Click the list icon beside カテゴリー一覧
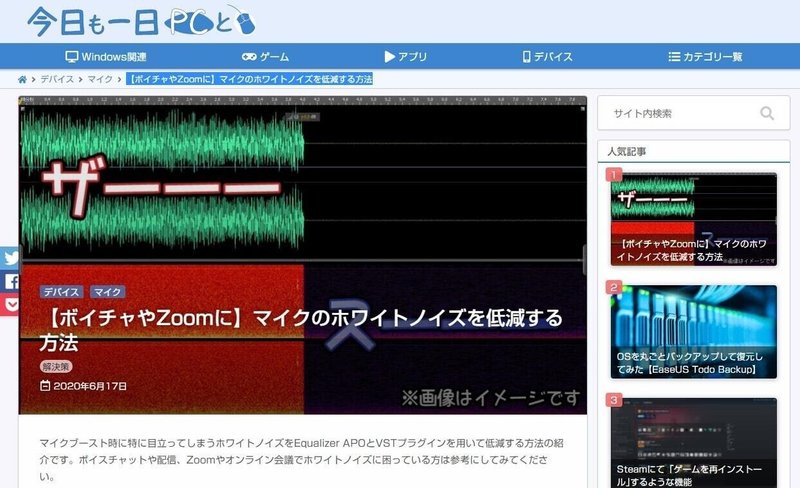Image resolution: width=800 pixels, height=488 pixels. pos(674,57)
